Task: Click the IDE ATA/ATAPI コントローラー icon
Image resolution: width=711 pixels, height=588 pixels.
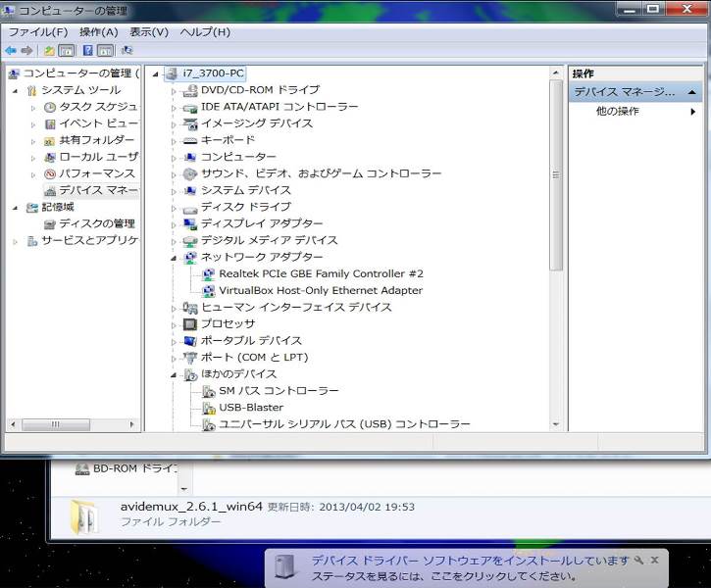Action: [189, 108]
